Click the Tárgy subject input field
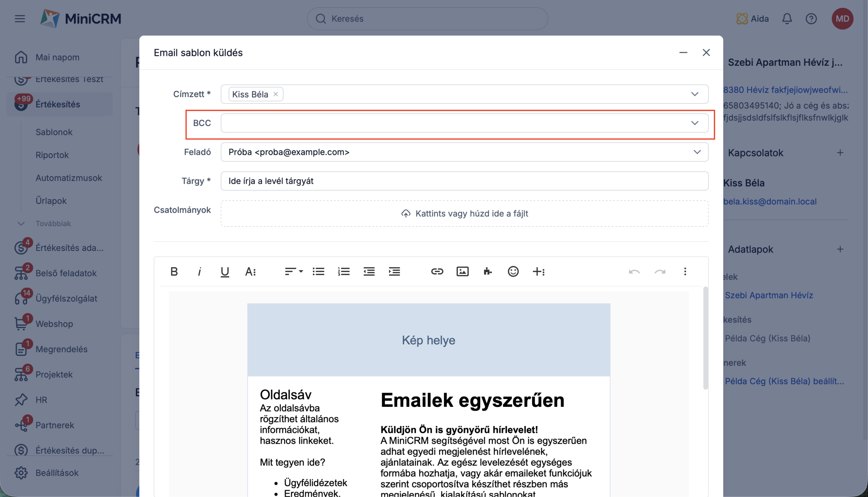Image resolution: width=868 pixels, height=497 pixels. 464,181
